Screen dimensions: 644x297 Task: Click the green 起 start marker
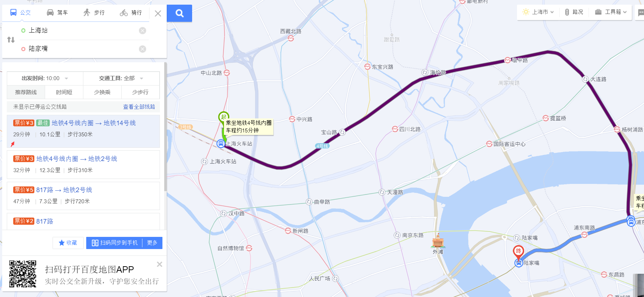[x=224, y=117]
